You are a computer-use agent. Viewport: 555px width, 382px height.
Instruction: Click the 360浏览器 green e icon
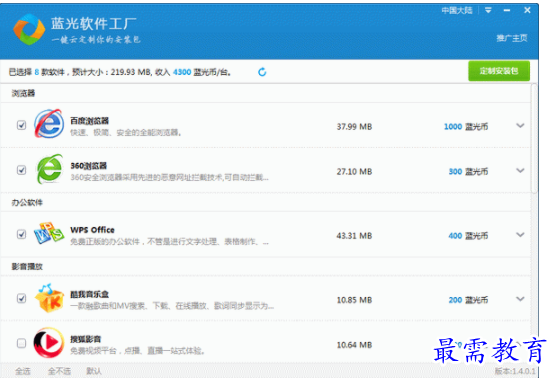(x=50, y=169)
